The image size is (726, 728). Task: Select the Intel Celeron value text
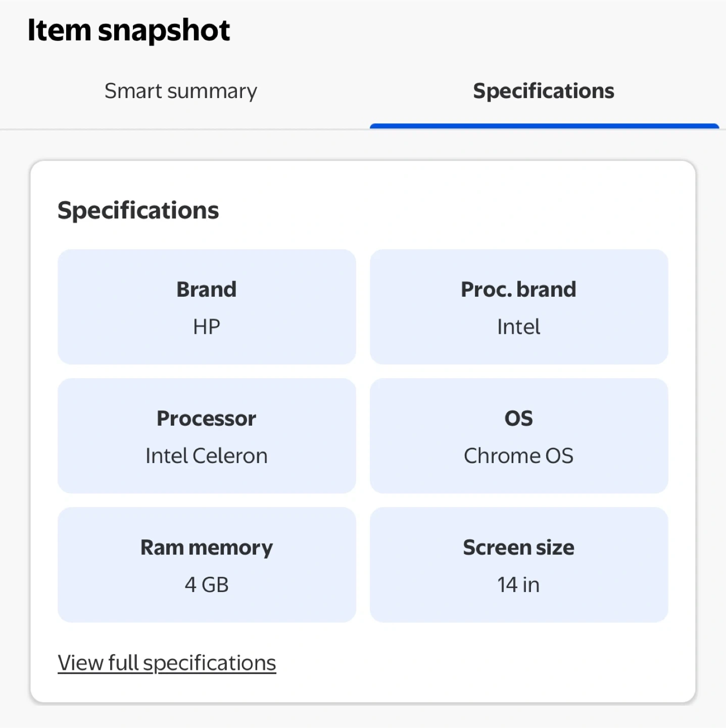click(x=206, y=456)
